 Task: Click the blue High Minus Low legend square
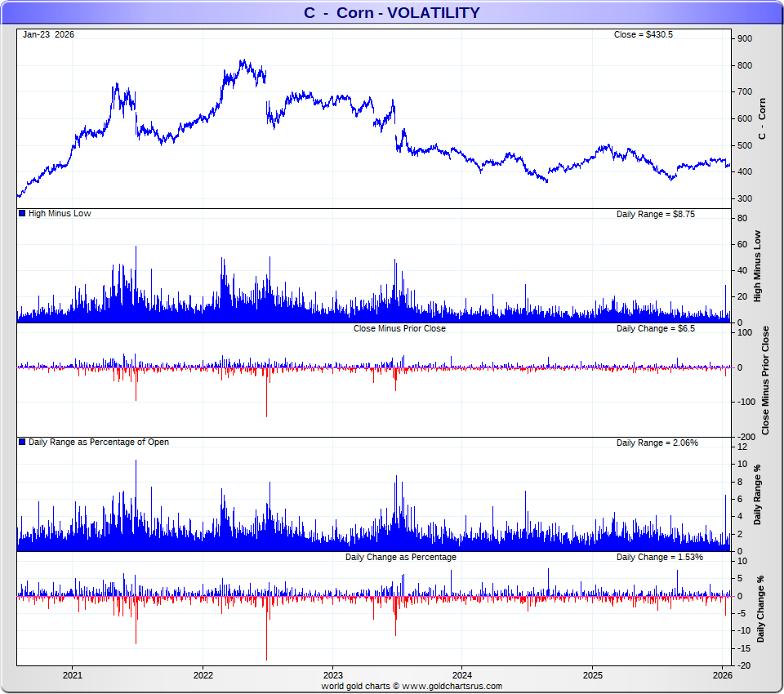[22, 214]
